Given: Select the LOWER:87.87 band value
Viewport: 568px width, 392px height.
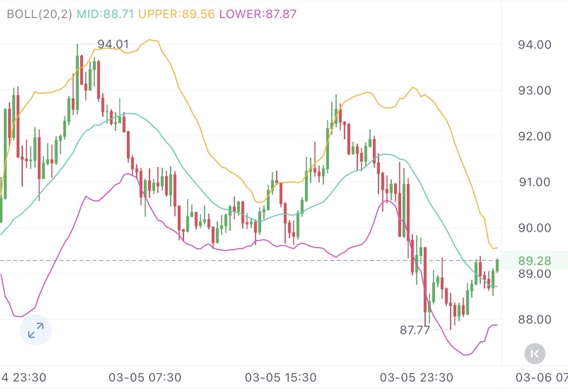Looking at the screenshot, I should 258,14.
